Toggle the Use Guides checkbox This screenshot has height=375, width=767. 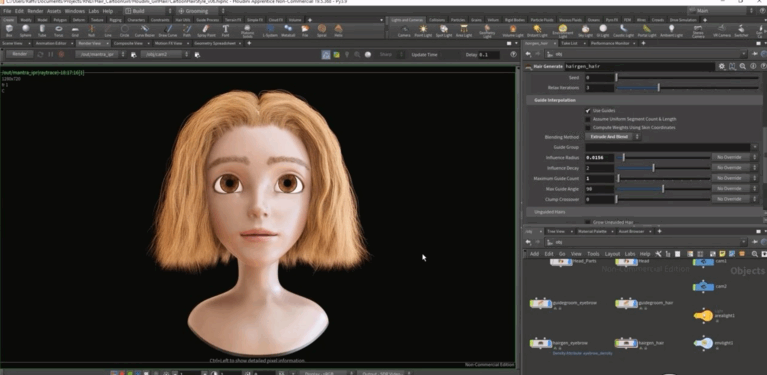click(587, 110)
